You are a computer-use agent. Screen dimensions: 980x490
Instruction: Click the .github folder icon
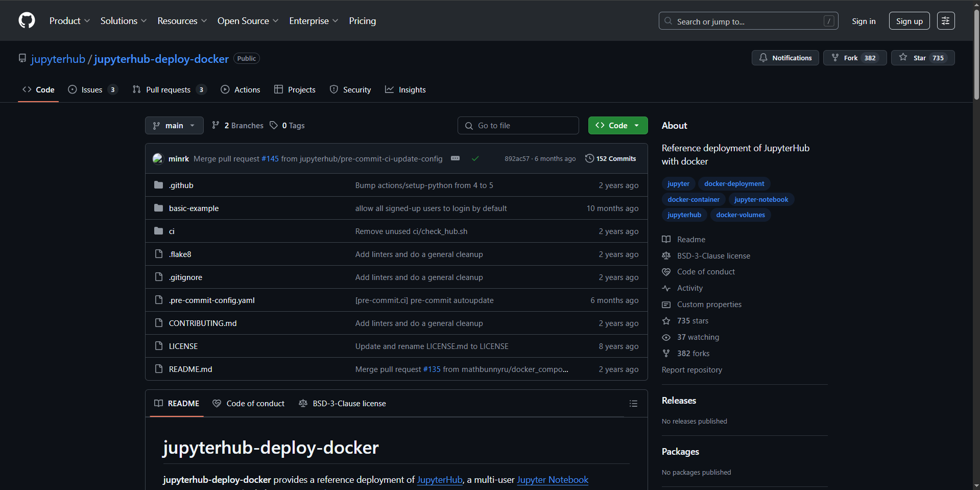tap(159, 185)
